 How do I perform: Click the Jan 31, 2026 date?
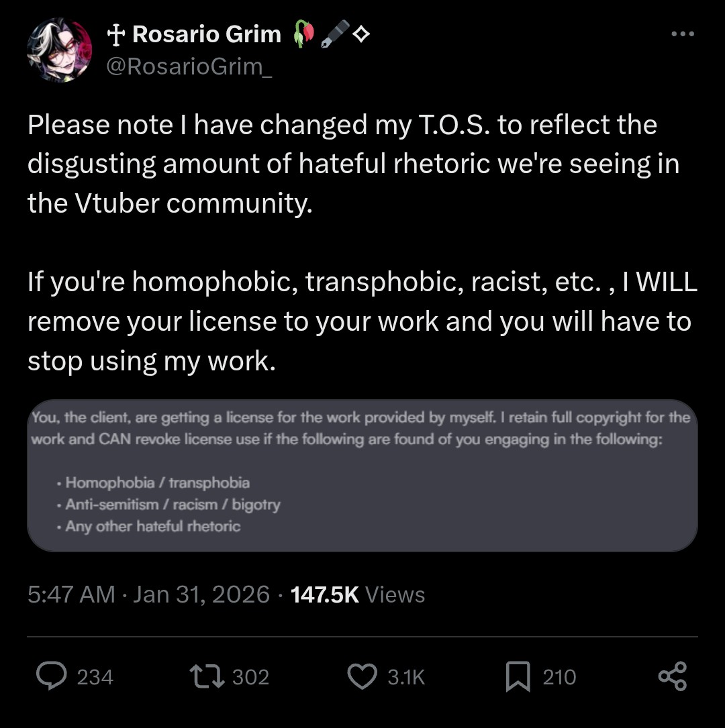pos(201,594)
